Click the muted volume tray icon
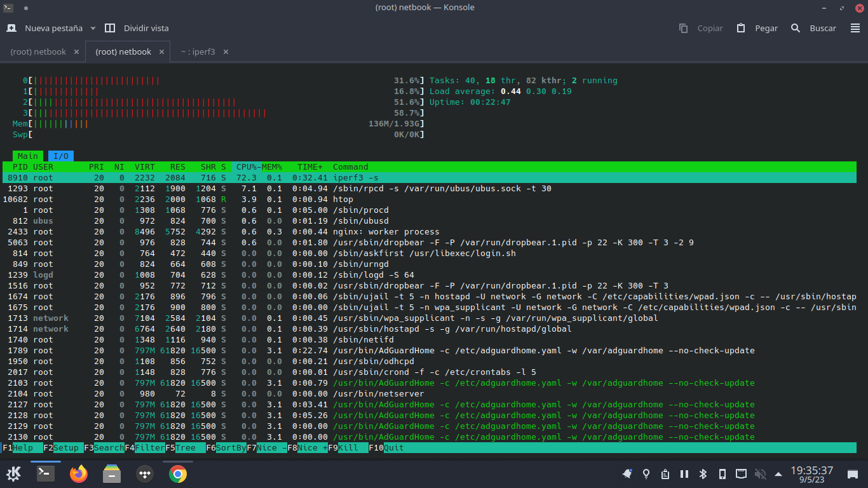Image resolution: width=868 pixels, height=488 pixels. pyautogui.click(x=760, y=474)
